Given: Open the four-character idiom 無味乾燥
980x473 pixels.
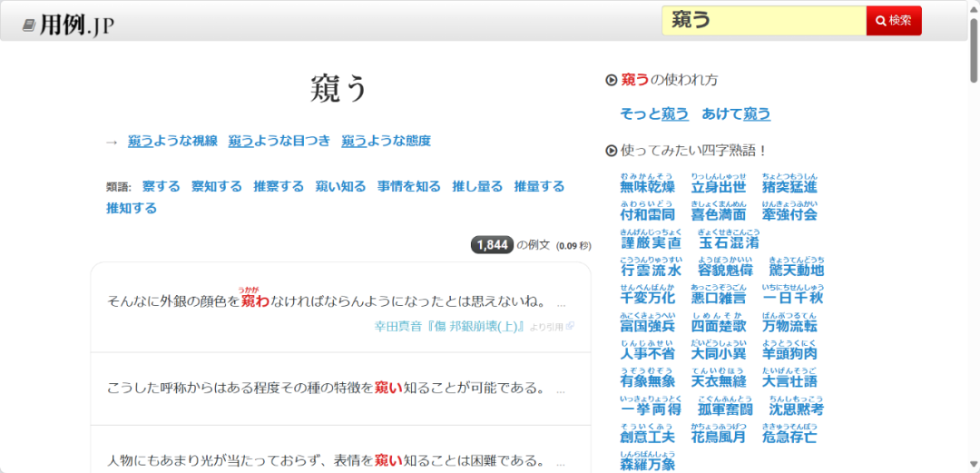Looking at the screenshot, I should click(648, 186).
